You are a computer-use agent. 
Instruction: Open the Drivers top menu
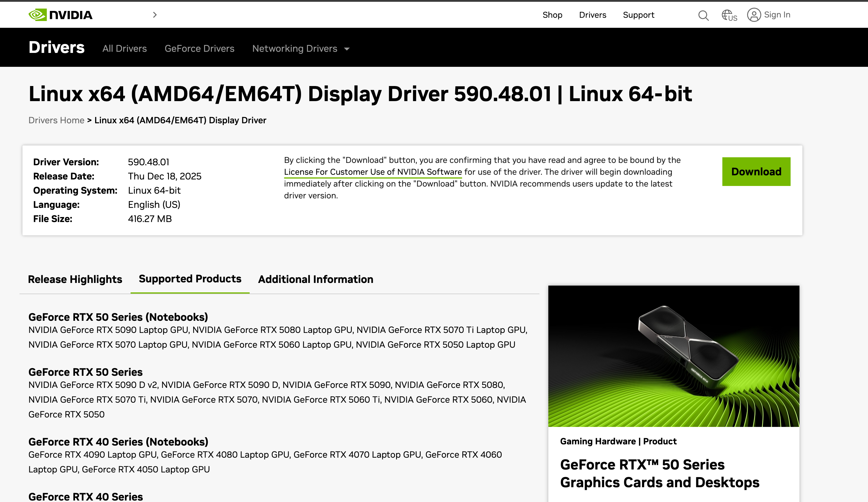[592, 15]
